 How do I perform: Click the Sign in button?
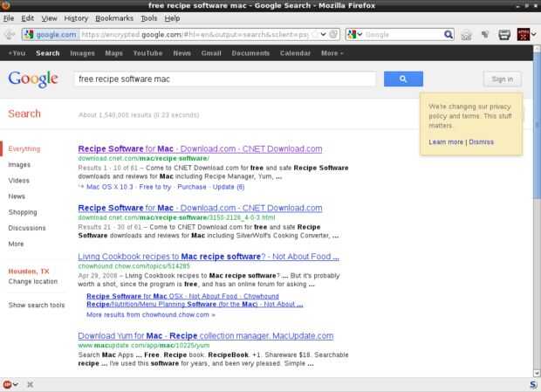[x=502, y=79]
